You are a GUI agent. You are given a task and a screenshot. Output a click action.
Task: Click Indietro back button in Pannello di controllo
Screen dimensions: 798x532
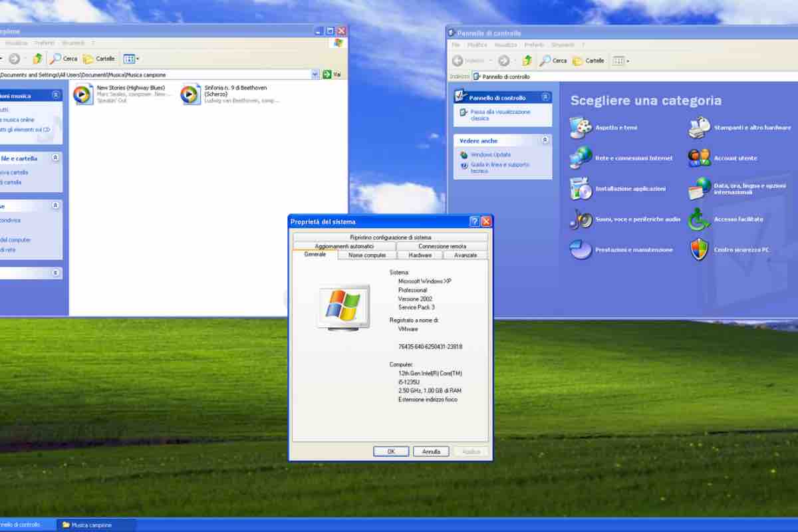pos(469,61)
